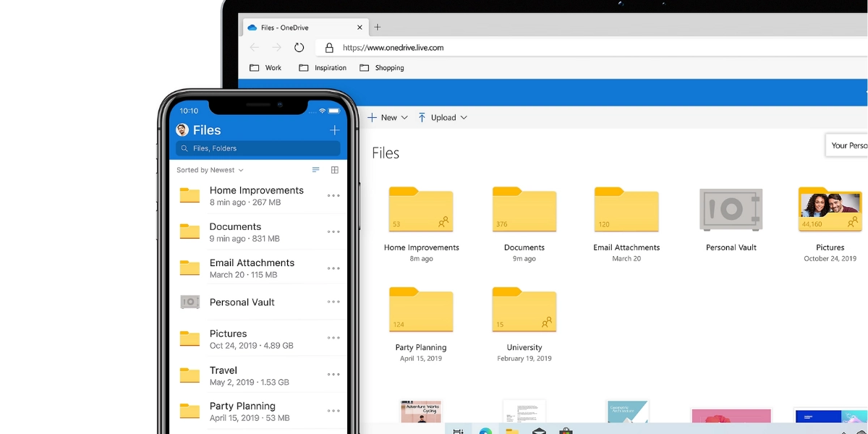This screenshot has width=868, height=434.
Task: Open the Shopping bookmark folder
Action: tap(382, 68)
